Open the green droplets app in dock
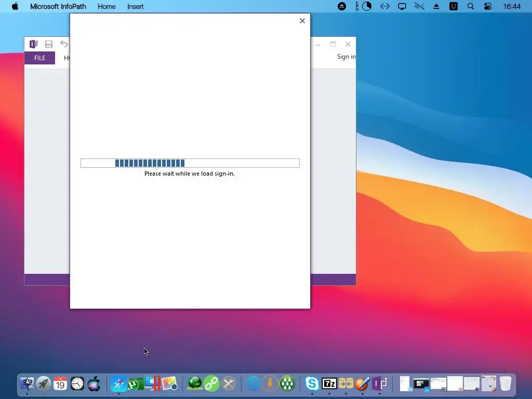 287,384
